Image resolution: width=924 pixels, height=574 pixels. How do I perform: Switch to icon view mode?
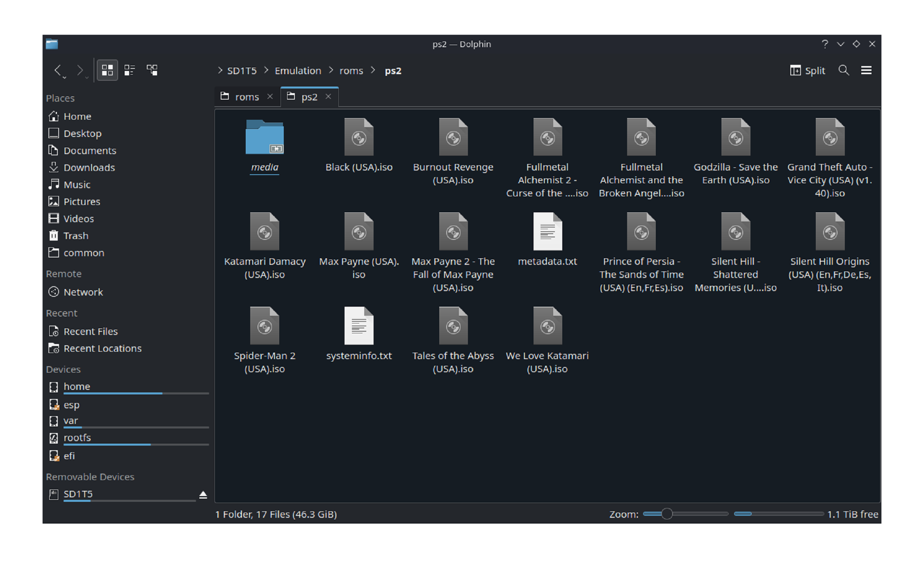[108, 71]
